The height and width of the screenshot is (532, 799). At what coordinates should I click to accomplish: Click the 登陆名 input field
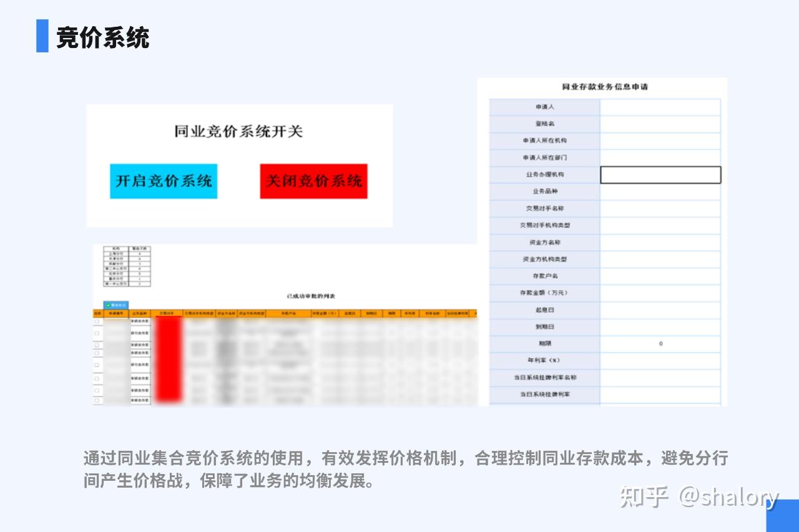click(660, 124)
